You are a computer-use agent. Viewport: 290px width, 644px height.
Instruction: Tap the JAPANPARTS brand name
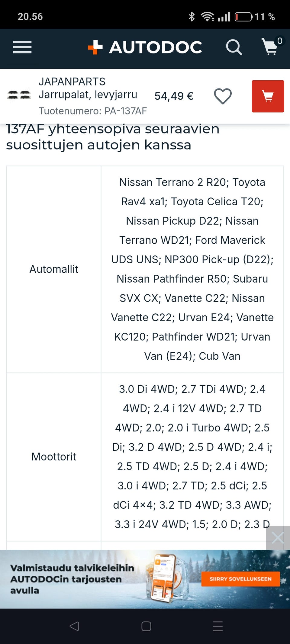pyautogui.click(x=72, y=82)
